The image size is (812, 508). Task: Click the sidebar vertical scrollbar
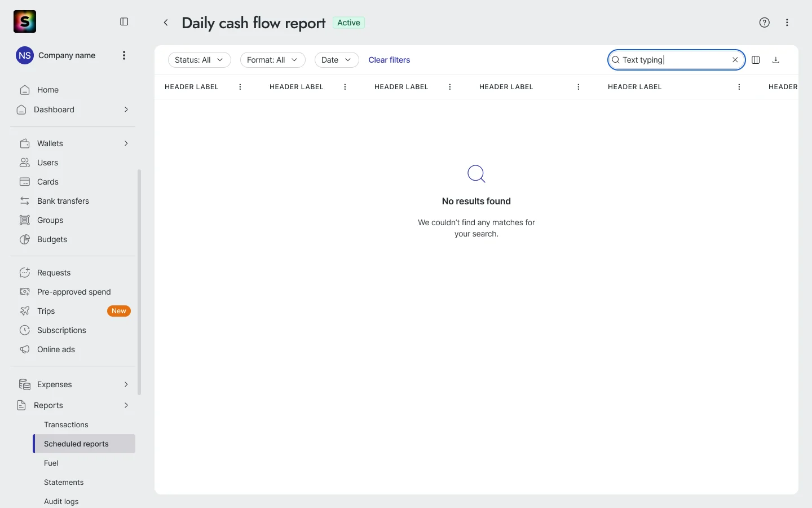point(139,282)
